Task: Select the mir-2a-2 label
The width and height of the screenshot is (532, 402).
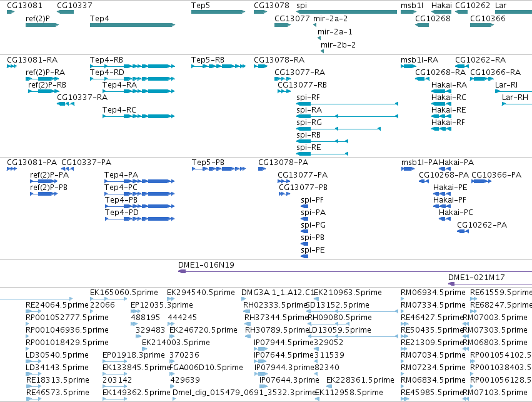Action: tap(330, 19)
